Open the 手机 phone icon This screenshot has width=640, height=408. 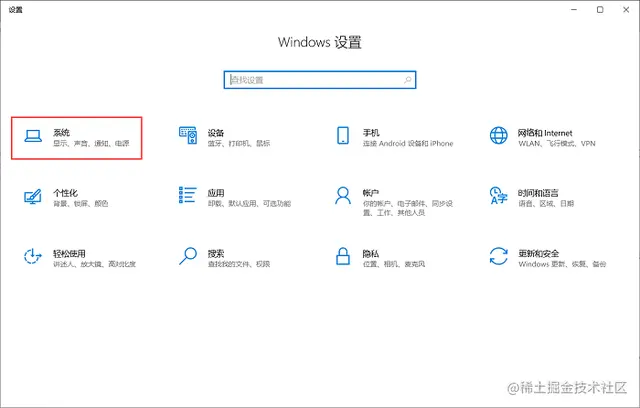[343, 135]
